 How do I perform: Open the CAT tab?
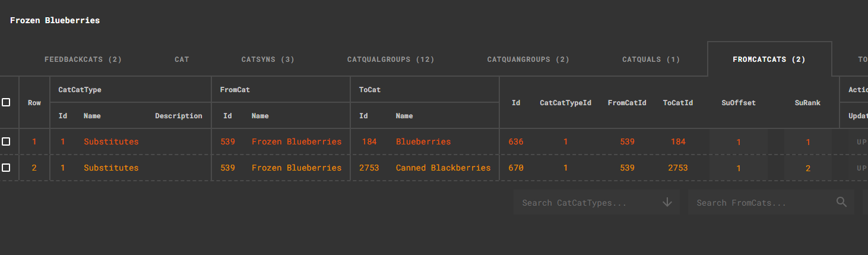182,59
